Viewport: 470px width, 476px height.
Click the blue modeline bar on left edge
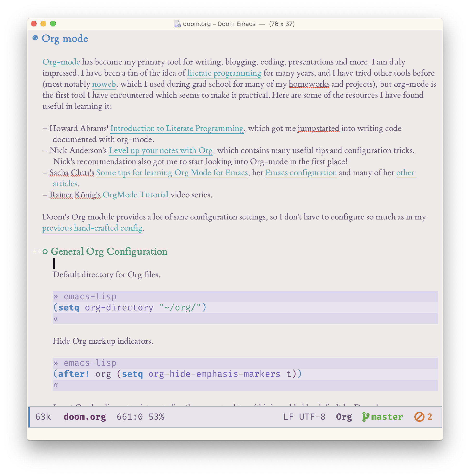click(x=29, y=417)
